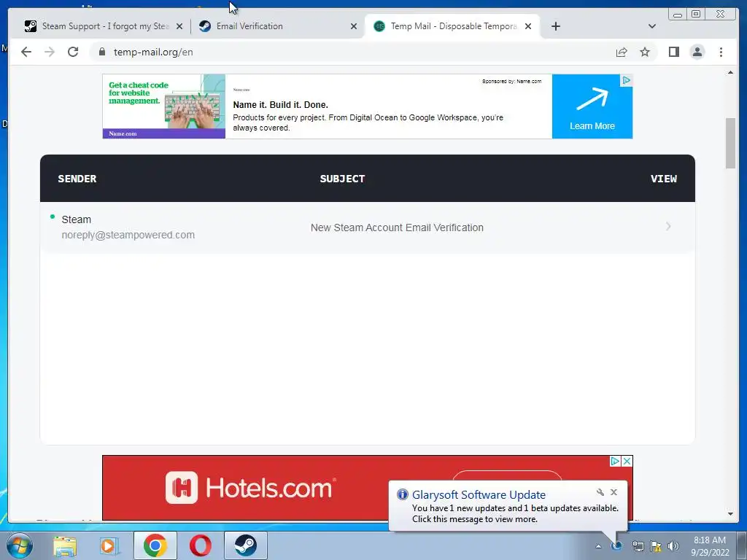Click the VIEW column header
This screenshot has width=747, height=560.
coord(664,179)
